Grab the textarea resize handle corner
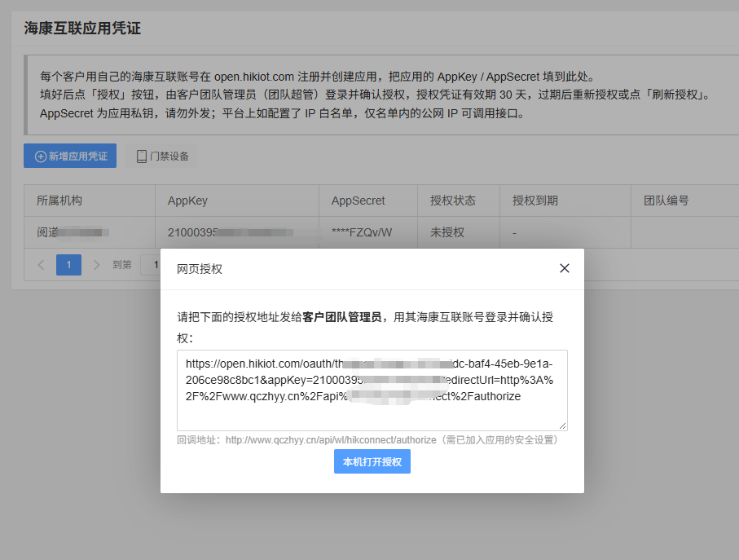The height and width of the screenshot is (560, 739). (563, 426)
